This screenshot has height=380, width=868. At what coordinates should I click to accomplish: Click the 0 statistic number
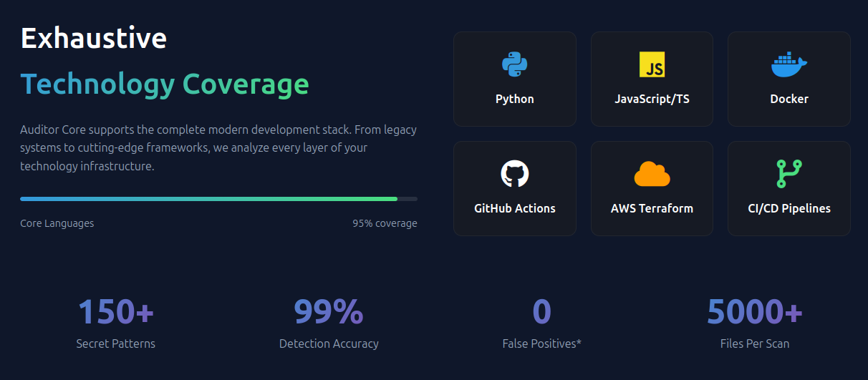[542, 312]
